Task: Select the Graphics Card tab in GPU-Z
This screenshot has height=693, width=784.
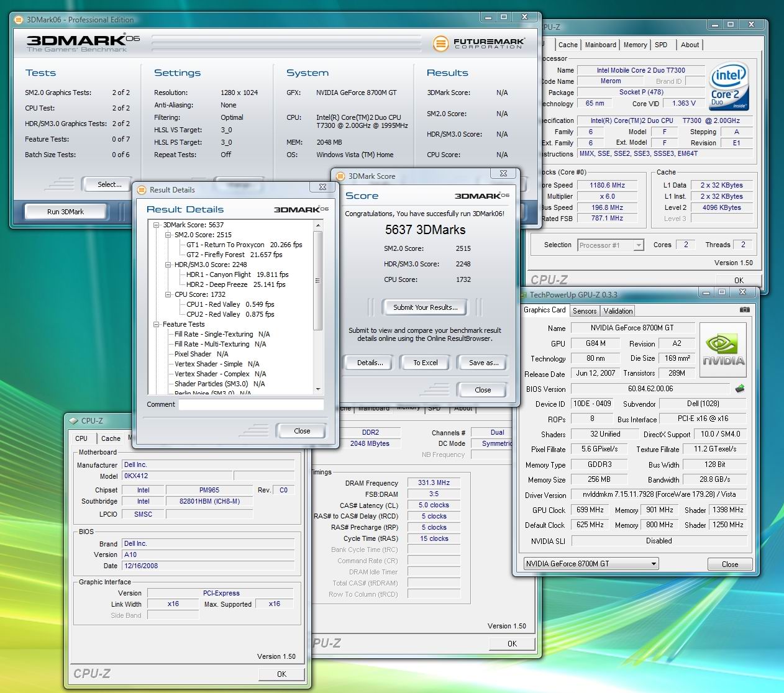Action: coord(545,310)
